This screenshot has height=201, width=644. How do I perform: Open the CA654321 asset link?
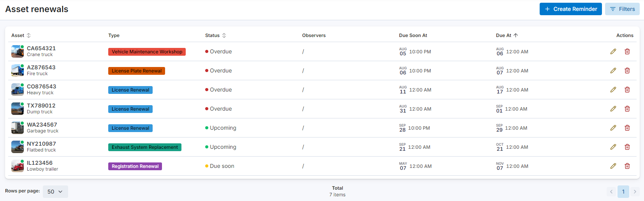(x=41, y=48)
